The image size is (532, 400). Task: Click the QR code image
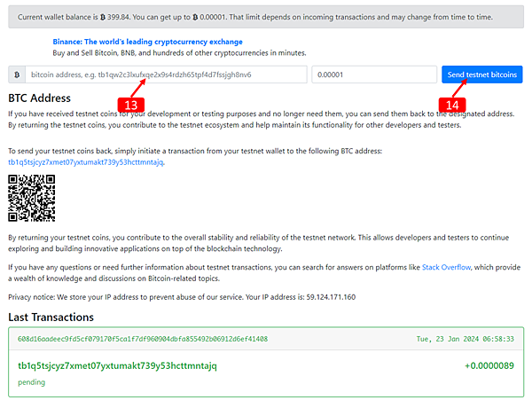(32, 198)
